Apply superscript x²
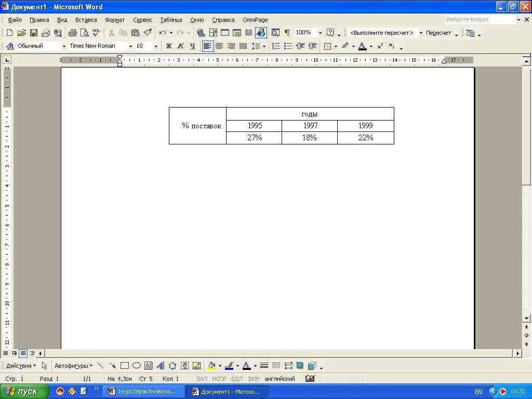Viewport: 532px width, 399px height. coord(380,46)
